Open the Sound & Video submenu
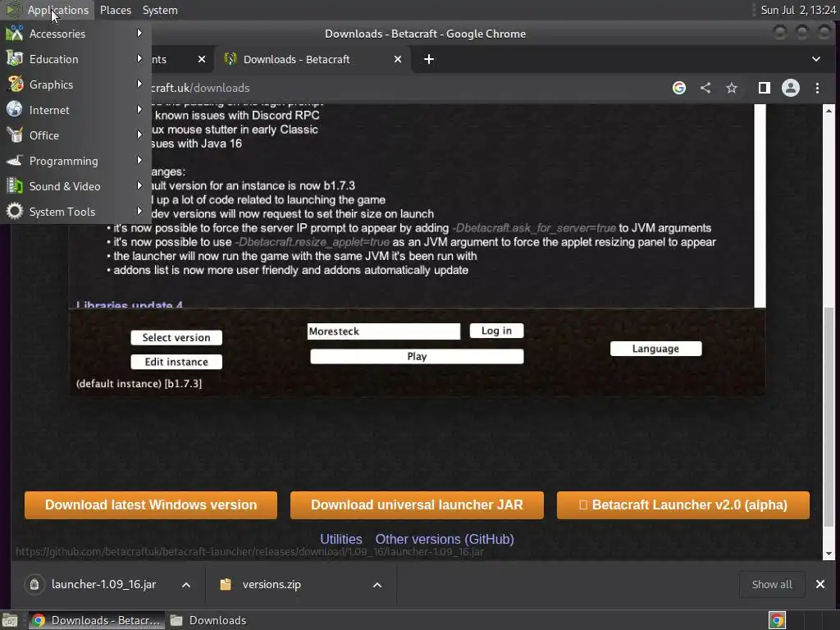The height and width of the screenshot is (630, 840). coord(75,186)
